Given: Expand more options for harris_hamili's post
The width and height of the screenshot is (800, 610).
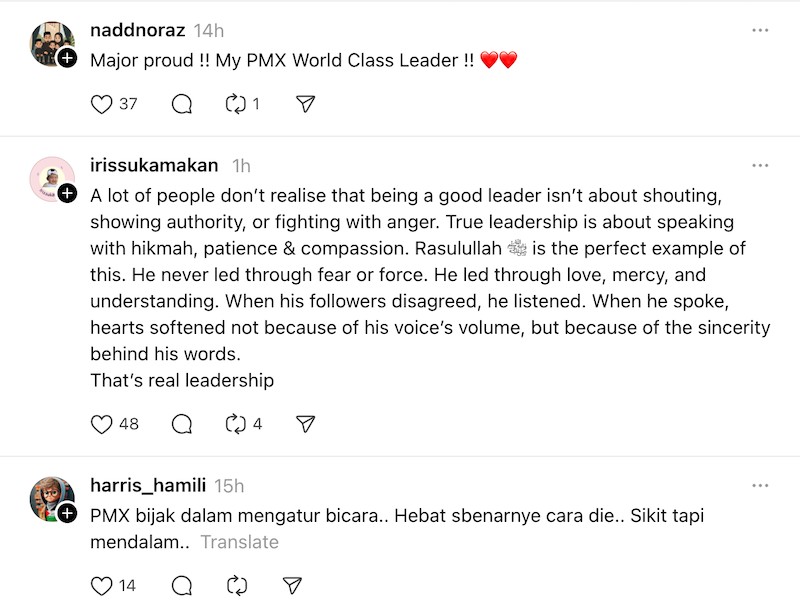Looking at the screenshot, I should pyautogui.click(x=760, y=486).
